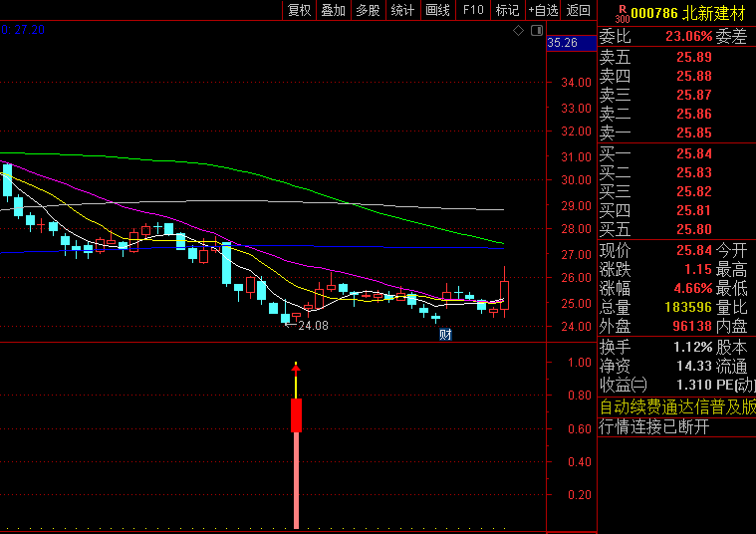Click the 财 financial marker on chart

(445, 334)
